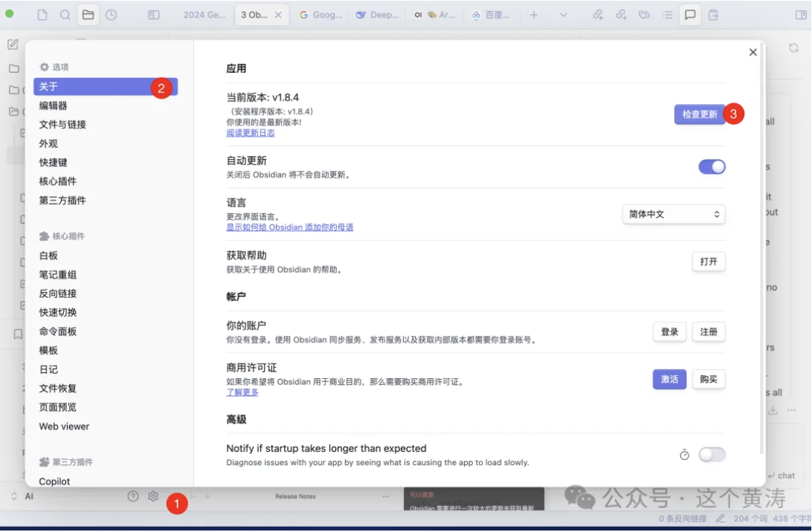Image resolution: width=812 pixels, height=532 pixels.
Task: Open the chat bubble panel icon
Action: (x=690, y=15)
